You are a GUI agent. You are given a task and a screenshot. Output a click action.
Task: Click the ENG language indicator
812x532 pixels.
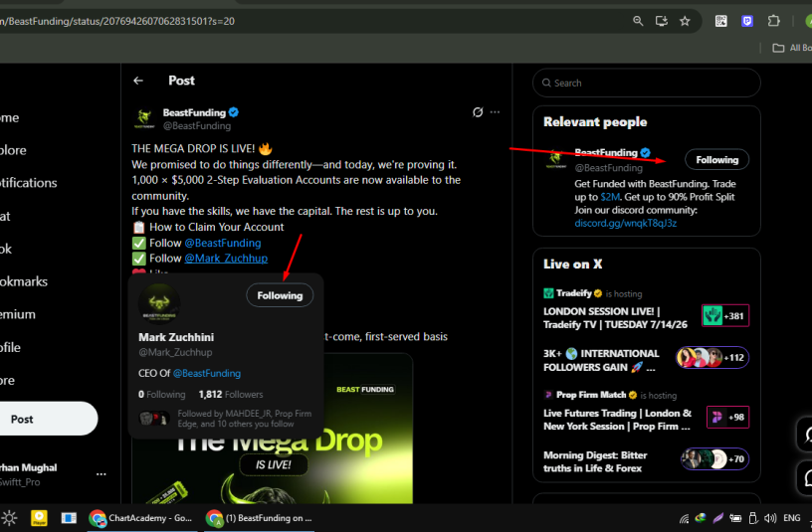click(791, 518)
